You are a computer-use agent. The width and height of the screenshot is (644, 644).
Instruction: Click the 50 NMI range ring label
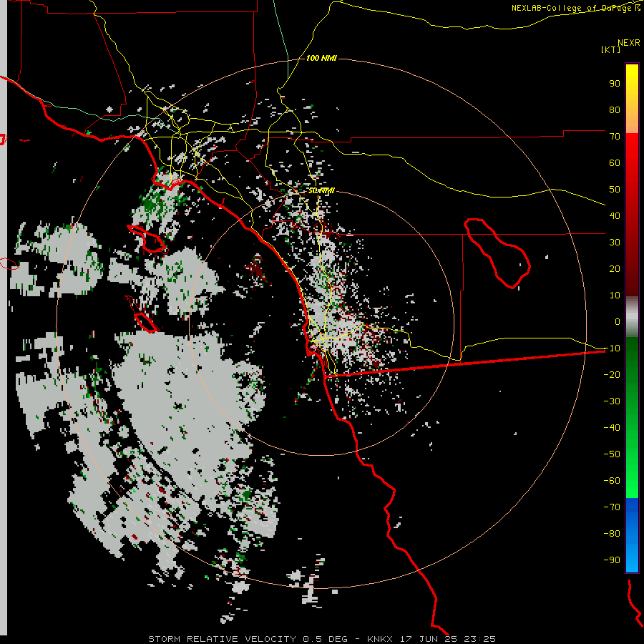tap(321, 190)
